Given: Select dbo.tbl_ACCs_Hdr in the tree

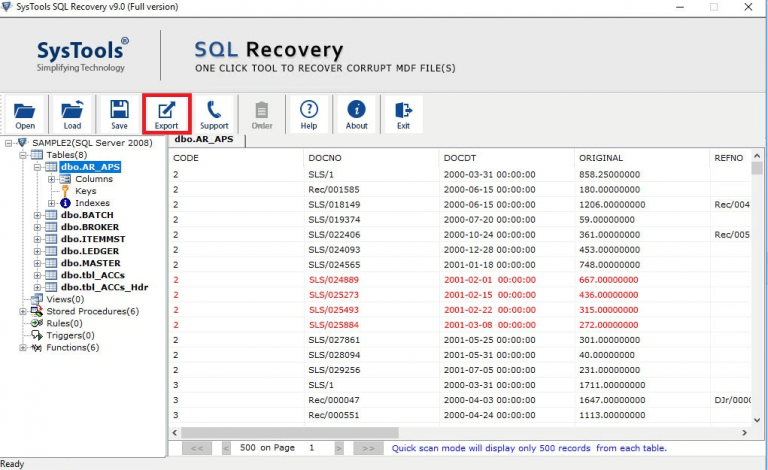Looking at the screenshot, I should (x=104, y=287).
